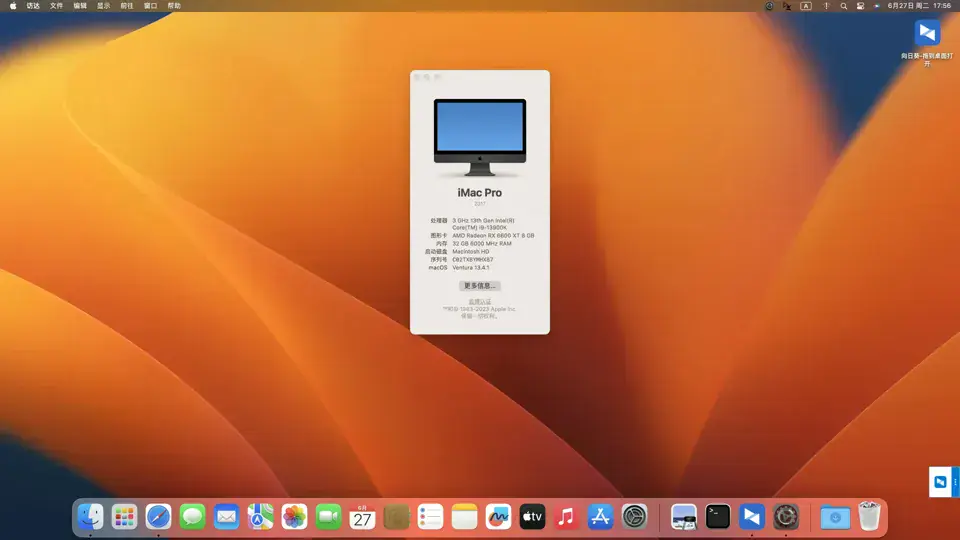Screen dimensions: 960x540
Task: Click AMD Radeon RX 6600 XT text
Action: click(x=493, y=236)
